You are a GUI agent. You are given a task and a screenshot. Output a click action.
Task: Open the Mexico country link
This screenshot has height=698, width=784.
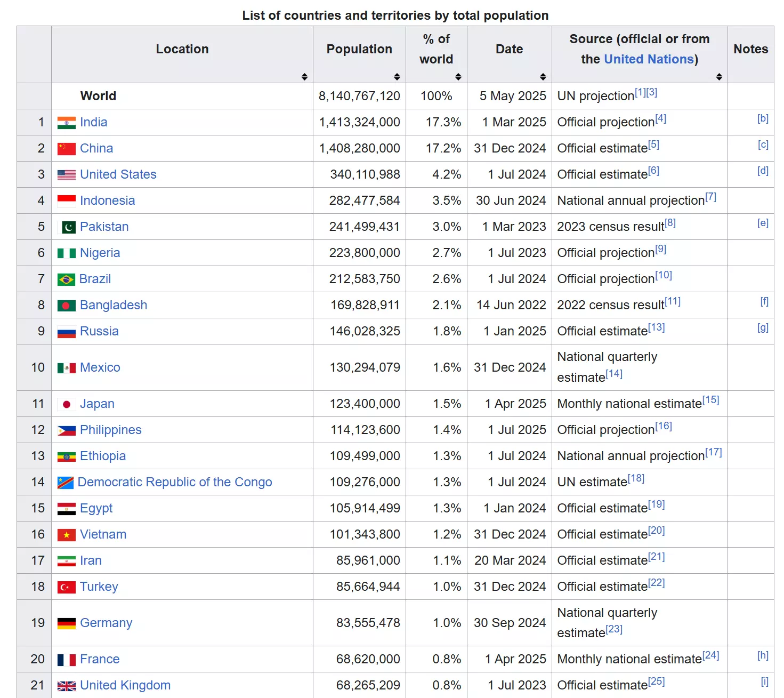[x=100, y=367]
